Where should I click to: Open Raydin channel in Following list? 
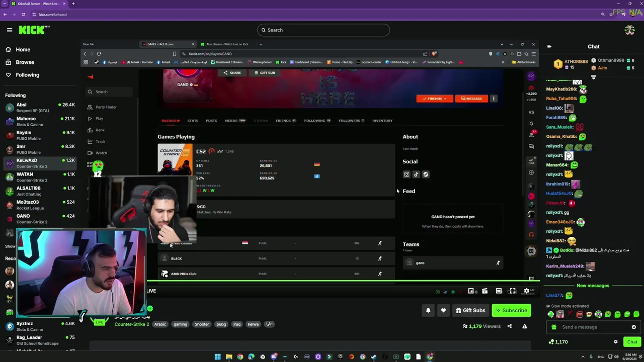[x=40, y=135]
